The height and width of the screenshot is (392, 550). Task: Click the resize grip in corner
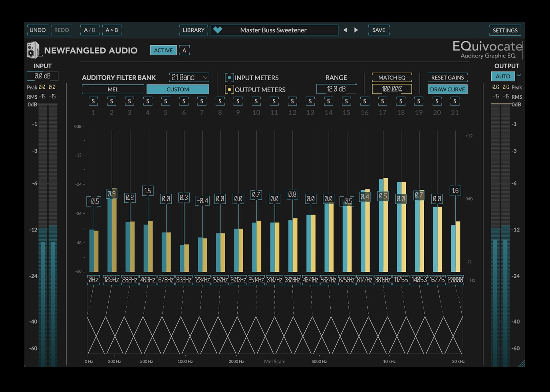[x=521, y=364]
